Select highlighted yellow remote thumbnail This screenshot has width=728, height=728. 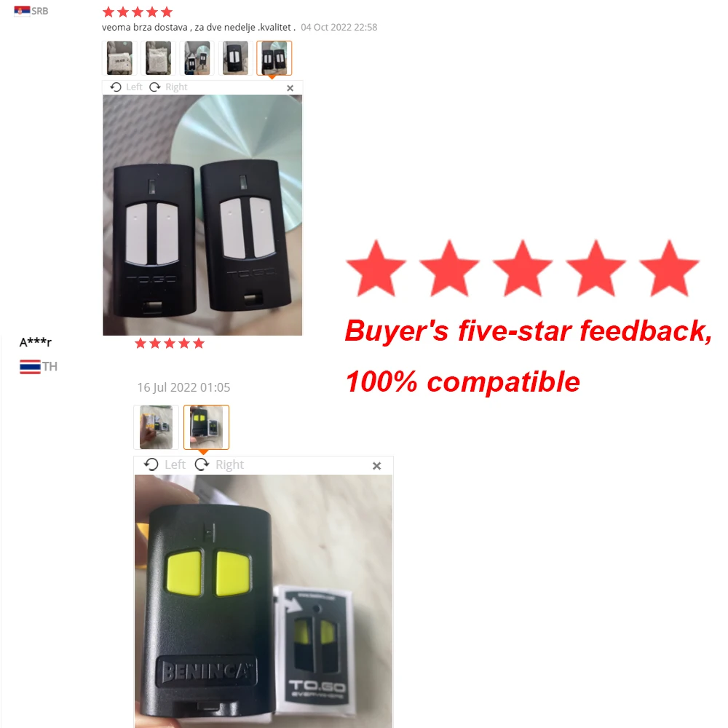(x=206, y=427)
